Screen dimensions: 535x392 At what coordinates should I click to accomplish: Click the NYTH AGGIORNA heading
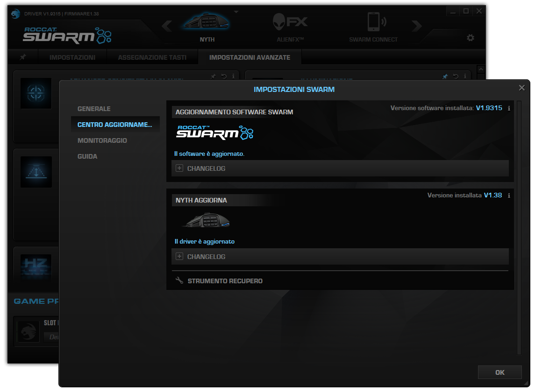(201, 200)
